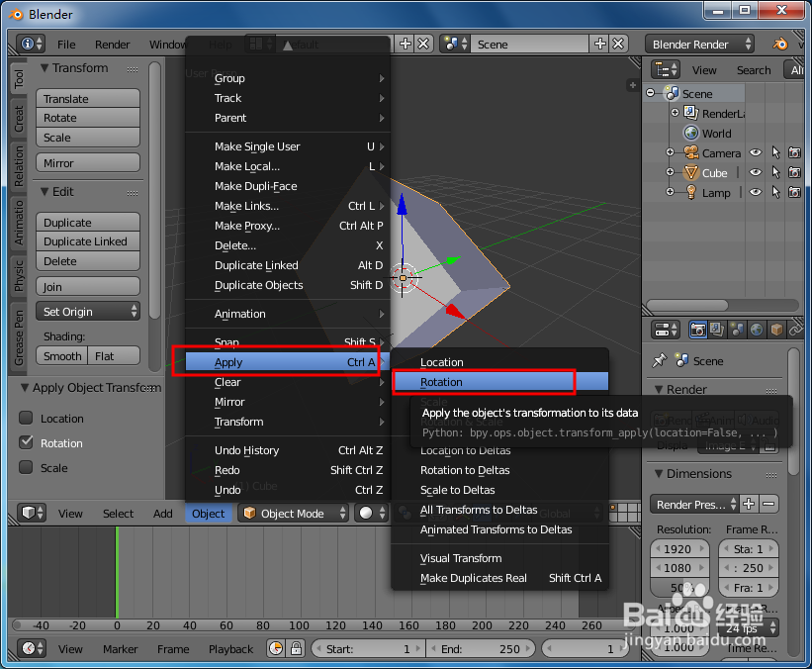Enable the Location checkbox
The width and height of the screenshot is (812, 669).
(x=26, y=418)
